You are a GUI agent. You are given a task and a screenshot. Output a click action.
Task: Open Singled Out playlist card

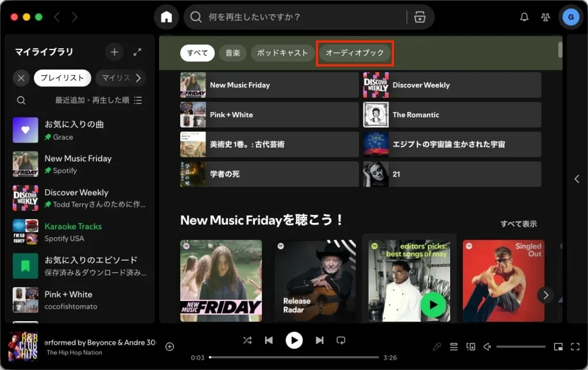(x=504, y=281)
